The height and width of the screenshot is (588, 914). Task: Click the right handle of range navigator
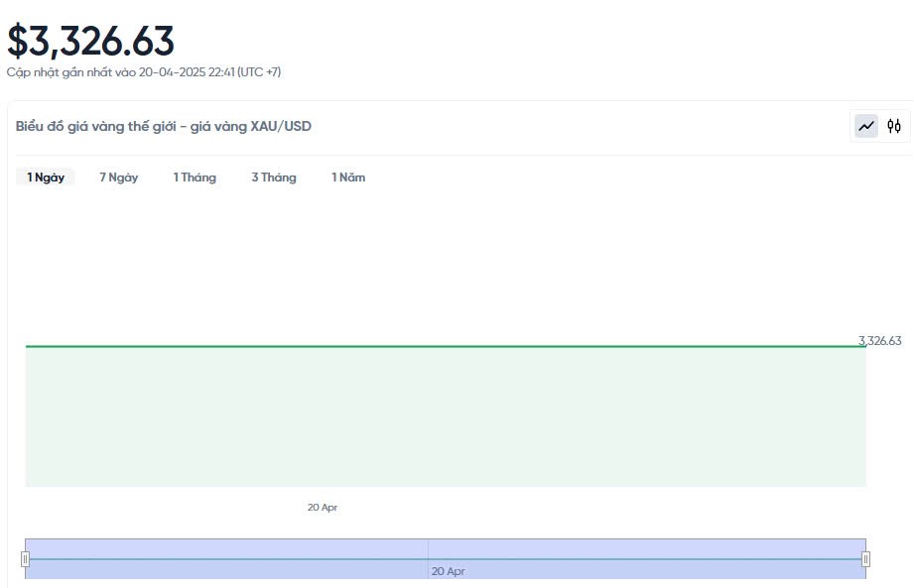(x=865, y=559)
